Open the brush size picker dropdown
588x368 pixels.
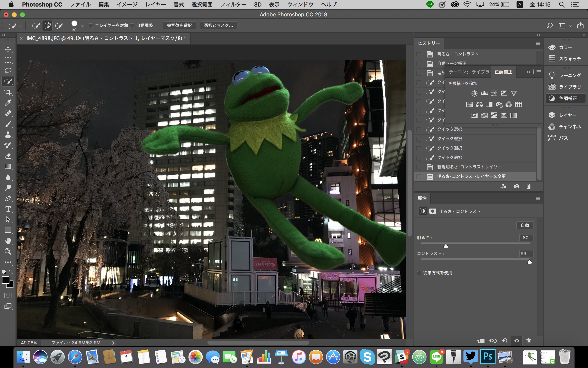83,26
